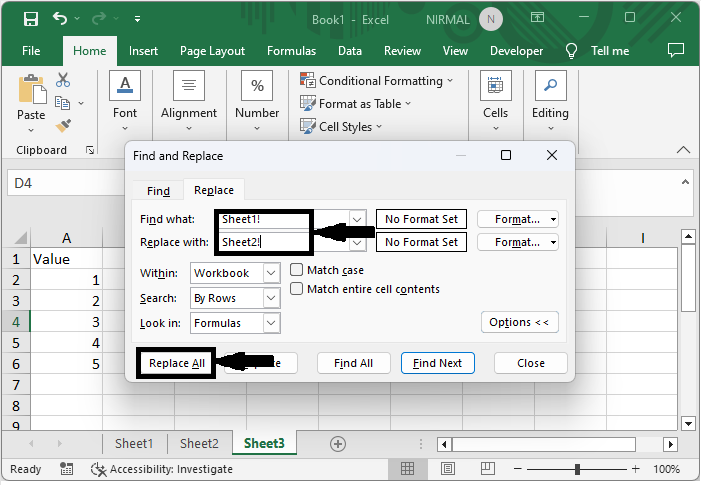This screenshot has width=701, height=485.
Task: Switch to the Data tab
Action: (350, 51)
